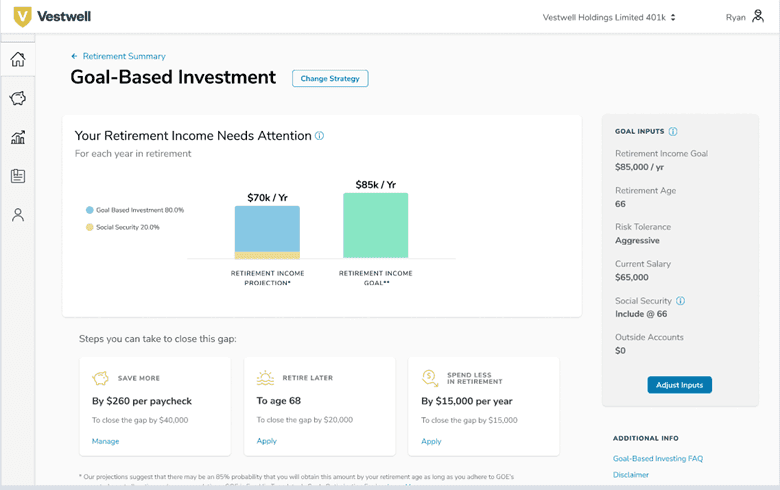Show info for Retirement Income Needs Attention
The height and width of the screenshot is (490, 780).
pos(320,136)
